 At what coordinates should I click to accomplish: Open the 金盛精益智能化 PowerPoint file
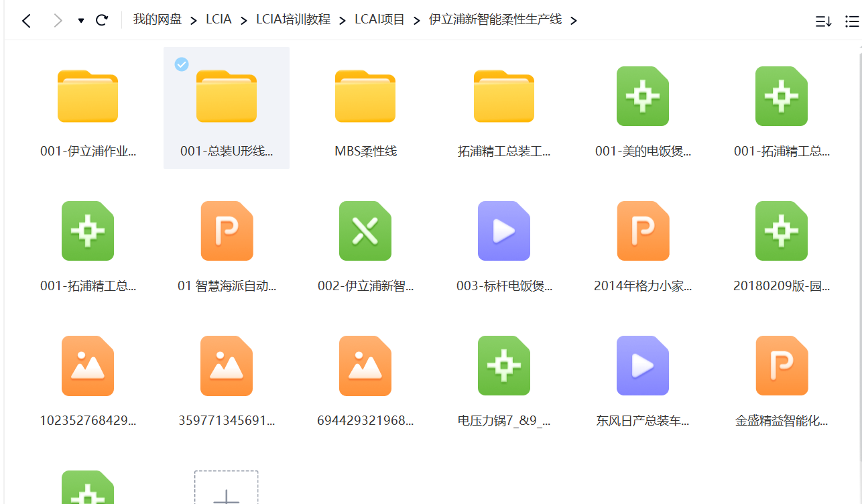pos(781,365)
